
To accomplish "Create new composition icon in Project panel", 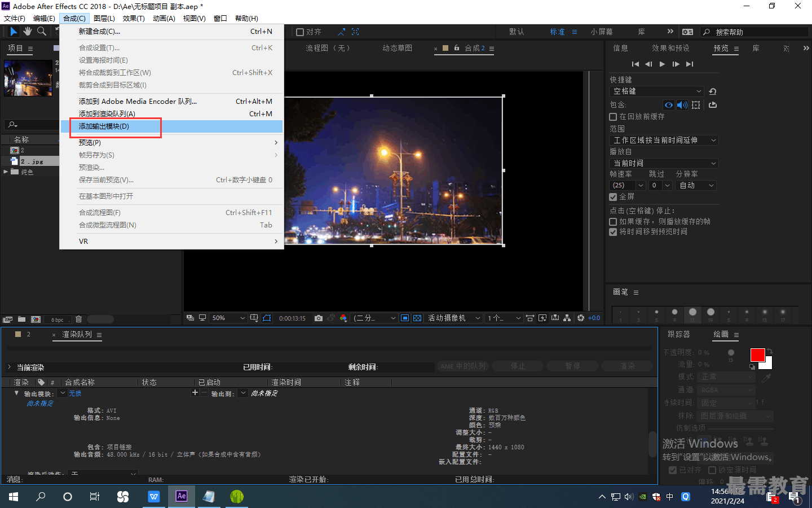I will [36, 319].
